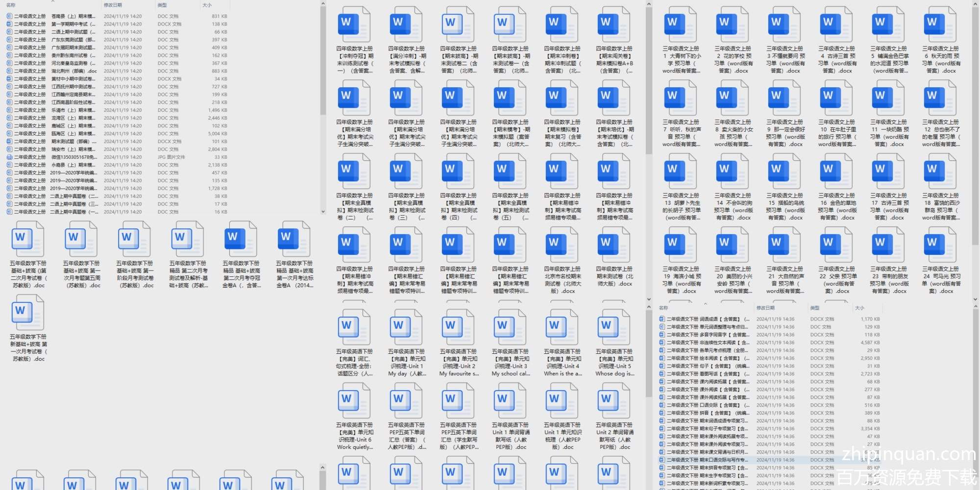The image size is (980, 490).
Task: Open the 湖北荆州（部编）.doc file icon
Action: pyautogui.click(x=10, y=71)
